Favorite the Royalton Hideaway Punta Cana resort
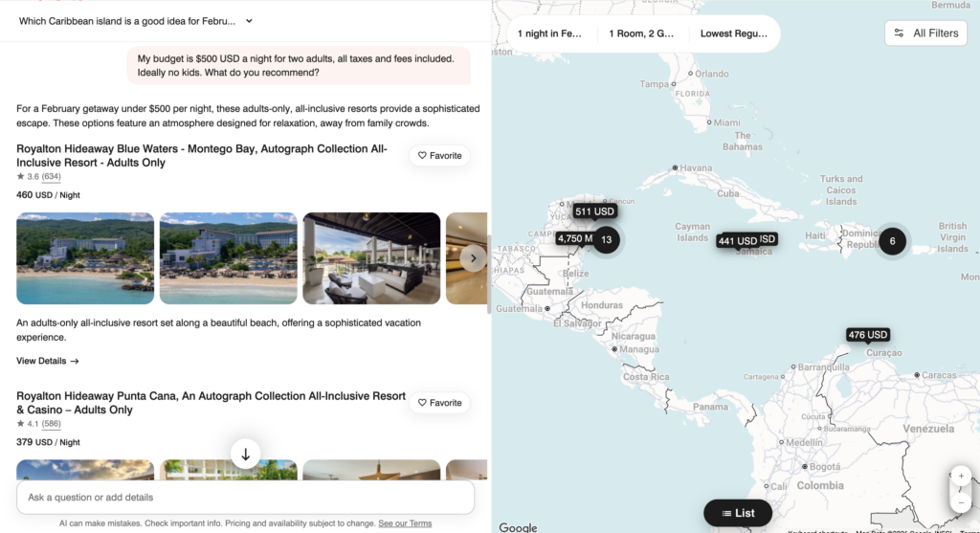The height and width of the screenshot is (533, 980). (x=440, y=403)
